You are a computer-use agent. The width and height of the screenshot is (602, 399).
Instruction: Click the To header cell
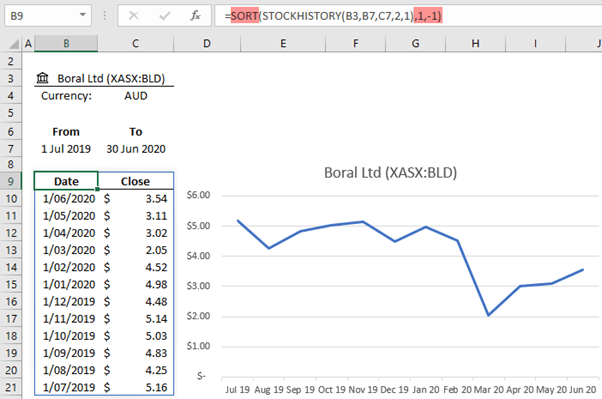click(x=136, y=132)
